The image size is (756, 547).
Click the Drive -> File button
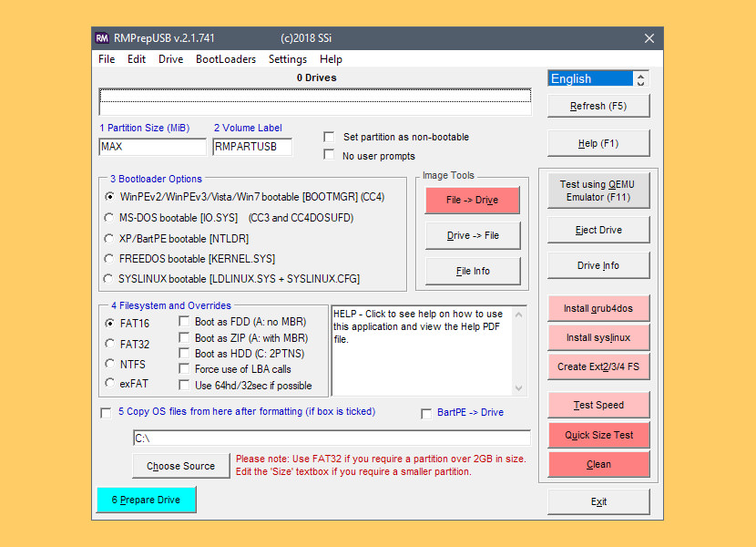(473, 235)
